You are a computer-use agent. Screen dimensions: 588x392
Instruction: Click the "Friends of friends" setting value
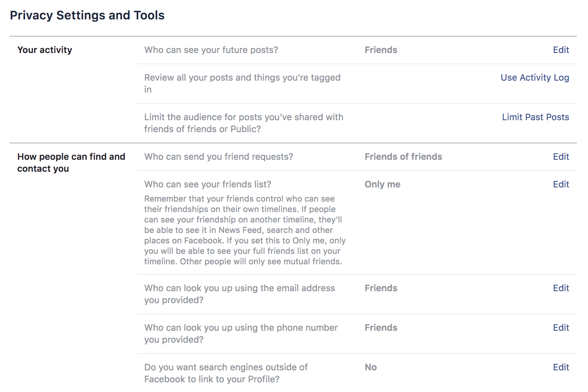[x=403, y=157]
